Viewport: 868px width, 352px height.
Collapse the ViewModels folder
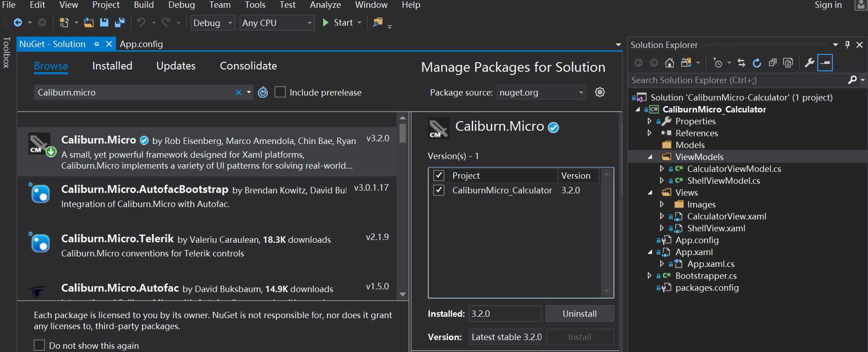[x=650, y=157]
